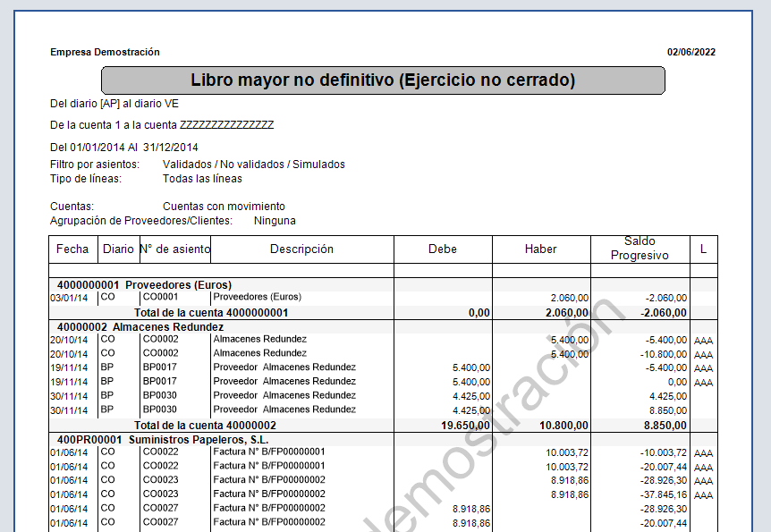Click the 19.650,00 debit total value
The image size is (771, 532).
coord(465,426)
